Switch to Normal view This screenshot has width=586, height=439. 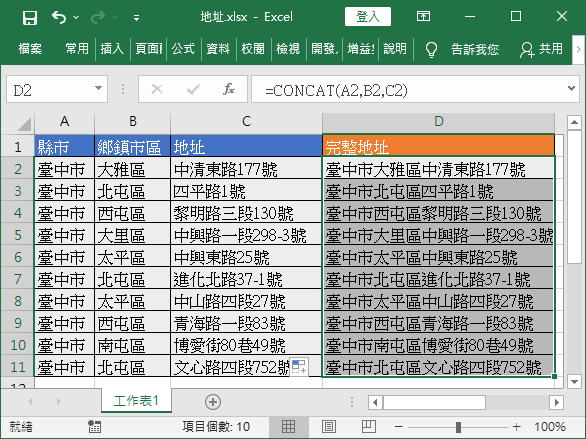click(x=289, y=426)
